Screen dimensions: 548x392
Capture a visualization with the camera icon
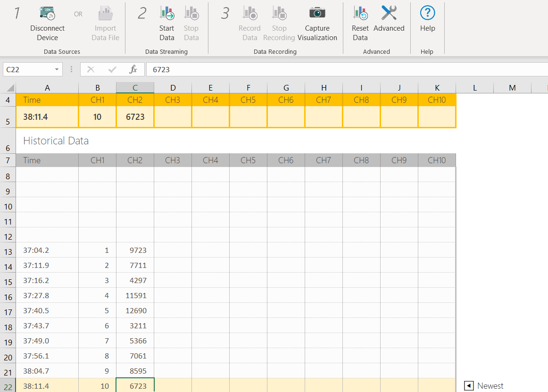317,13
